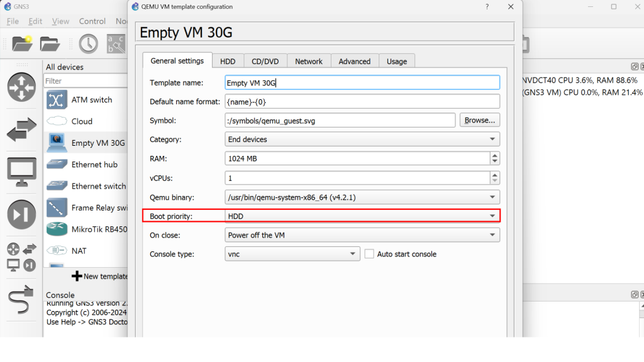Select the ATM switch device
This screenshot has width=644, height=362.
[x=91, y=100]
